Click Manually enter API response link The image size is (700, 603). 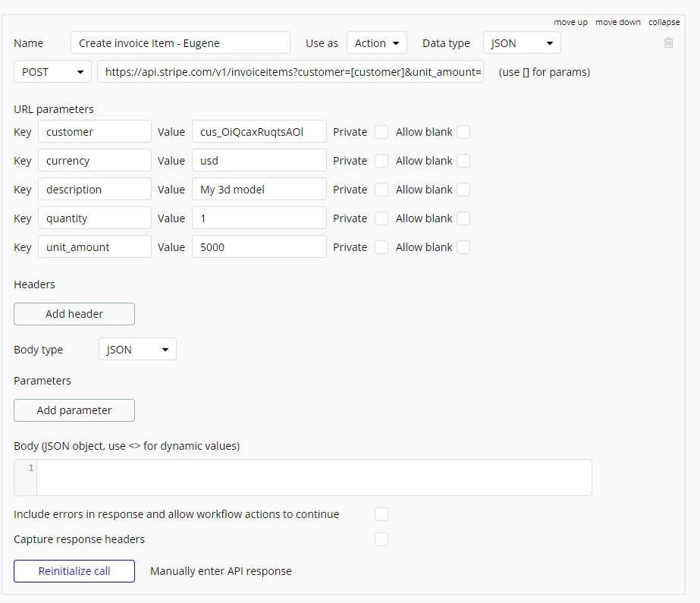pos(221,571)
